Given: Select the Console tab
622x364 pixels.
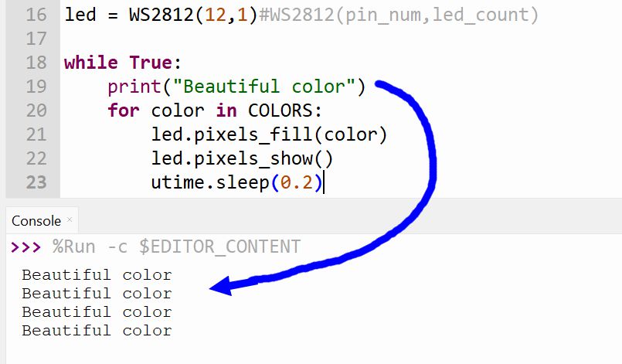Looking at the screenshot, I should click(36, 221).
